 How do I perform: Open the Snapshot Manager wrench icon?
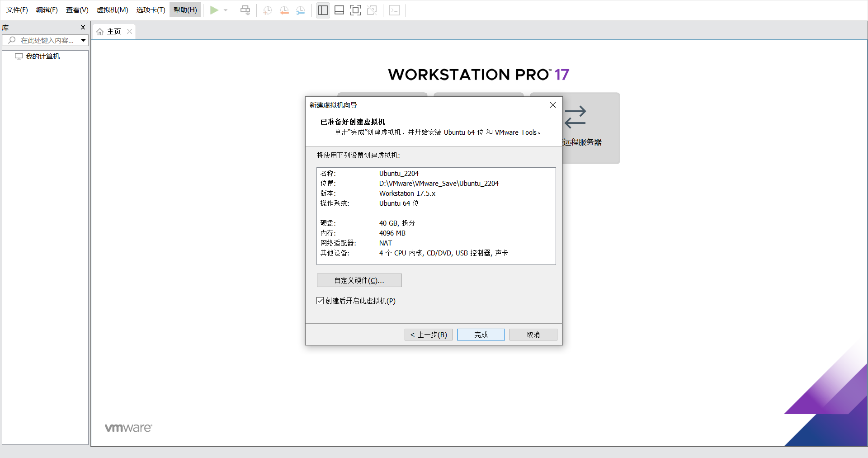coord(301,10)
